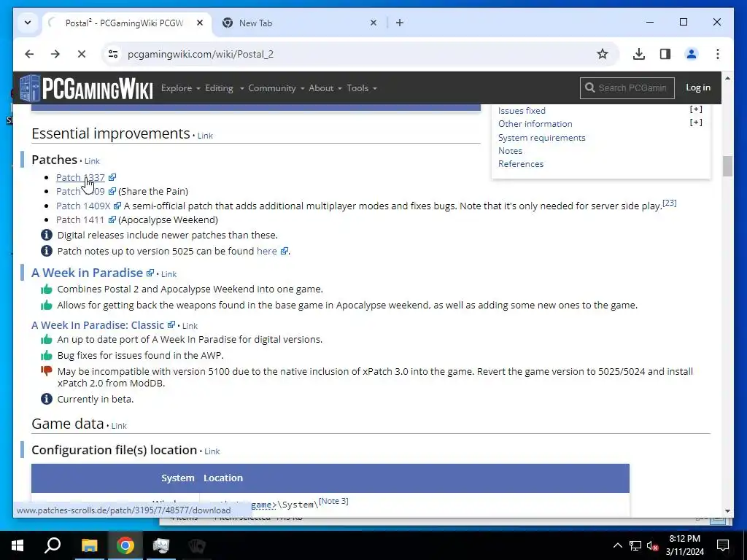Open the Windows Start menu
Viewport: 747px width, 560px height.
(18, 545)
